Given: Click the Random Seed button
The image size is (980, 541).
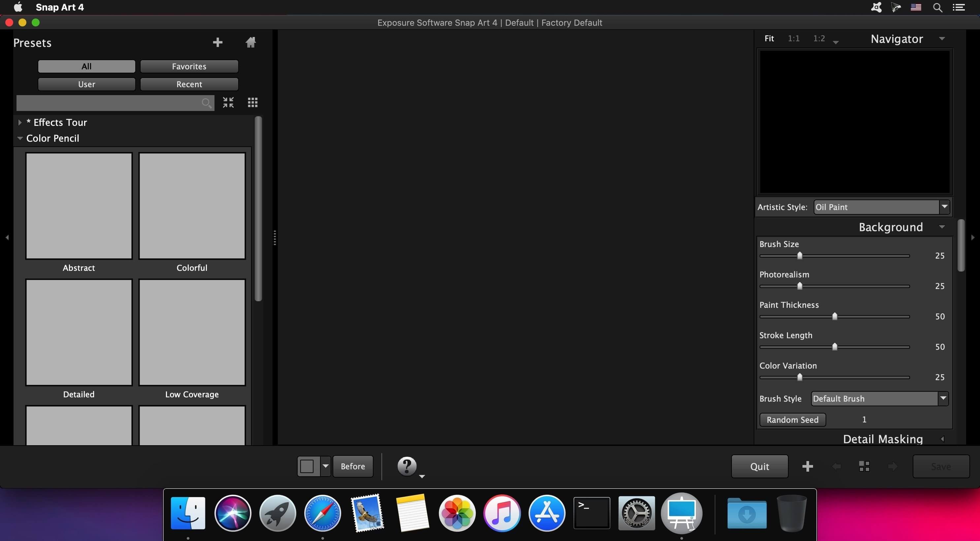Looking at the screenshot, I should 793,419.
